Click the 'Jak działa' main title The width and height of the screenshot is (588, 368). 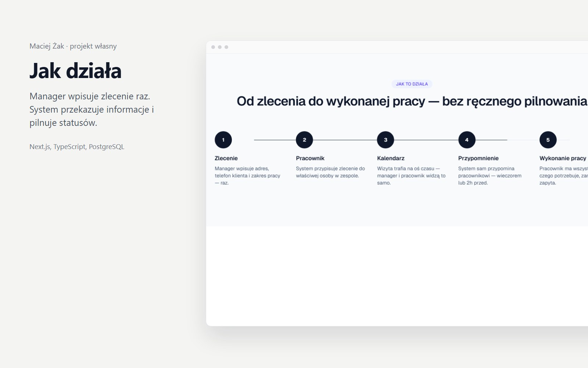click(75, 71)
